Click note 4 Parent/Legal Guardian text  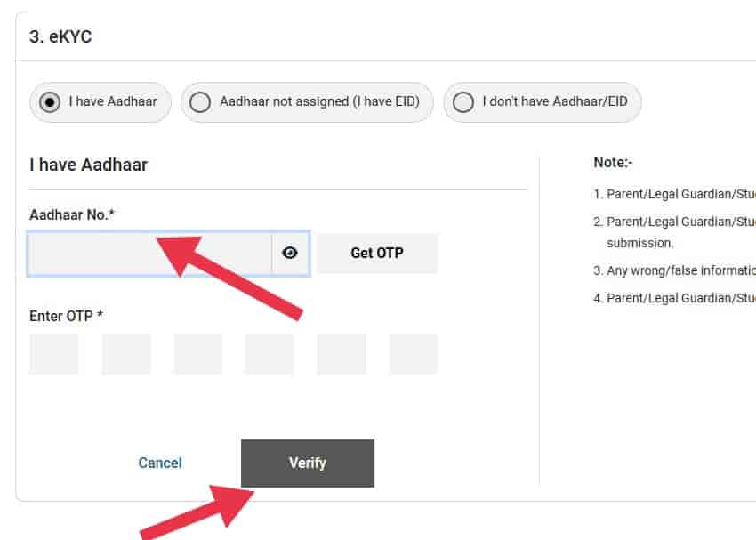pos(674,298)
